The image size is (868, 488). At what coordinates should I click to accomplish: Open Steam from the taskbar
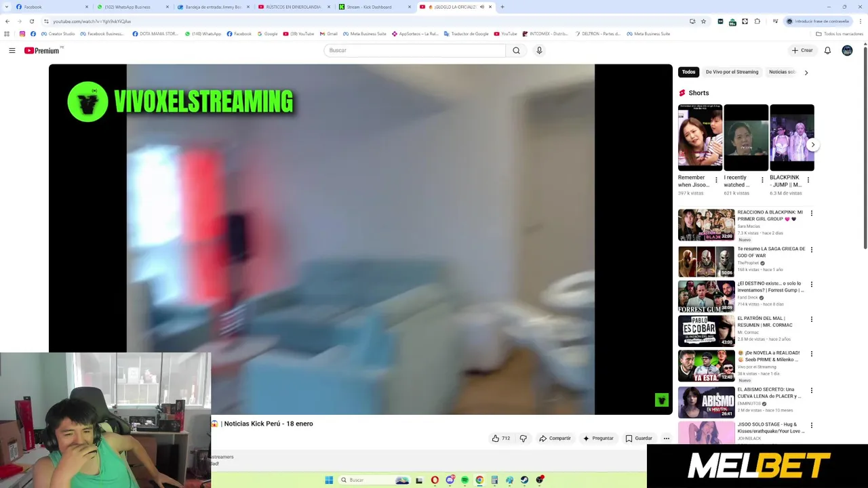[524, 480]
